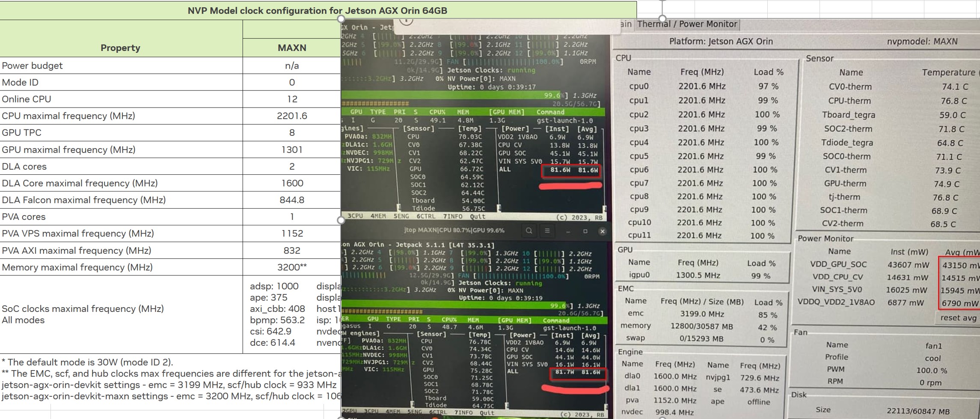Click dla0 1600.0 MHz in Engine panel
980x419 pixels.
[659, 376]
